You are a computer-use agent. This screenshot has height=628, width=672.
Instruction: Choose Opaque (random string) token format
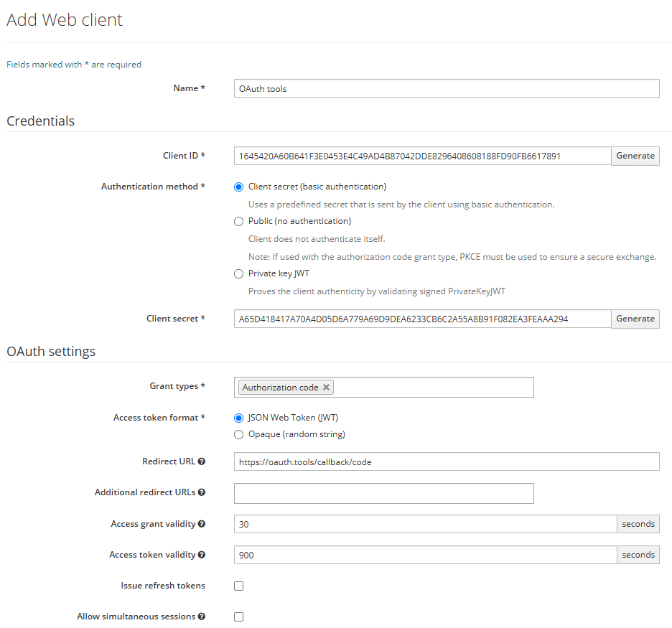[x=239, y=434]
